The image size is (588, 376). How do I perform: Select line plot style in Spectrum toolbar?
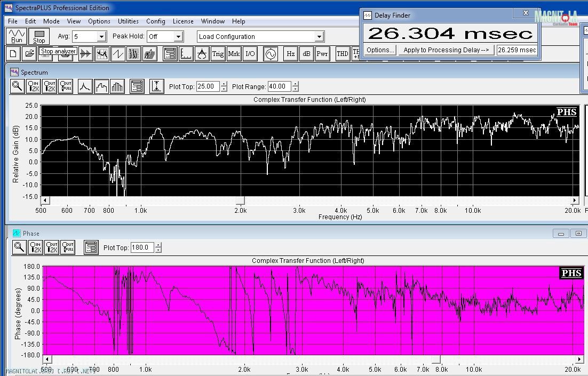[85, 86]
